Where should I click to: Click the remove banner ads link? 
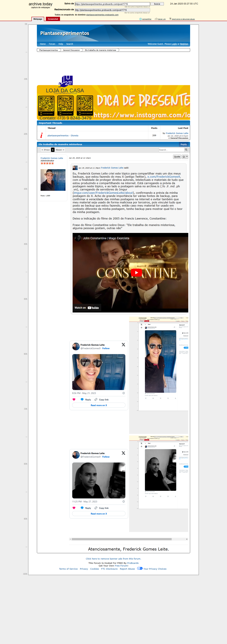click(x=113, y=558)
